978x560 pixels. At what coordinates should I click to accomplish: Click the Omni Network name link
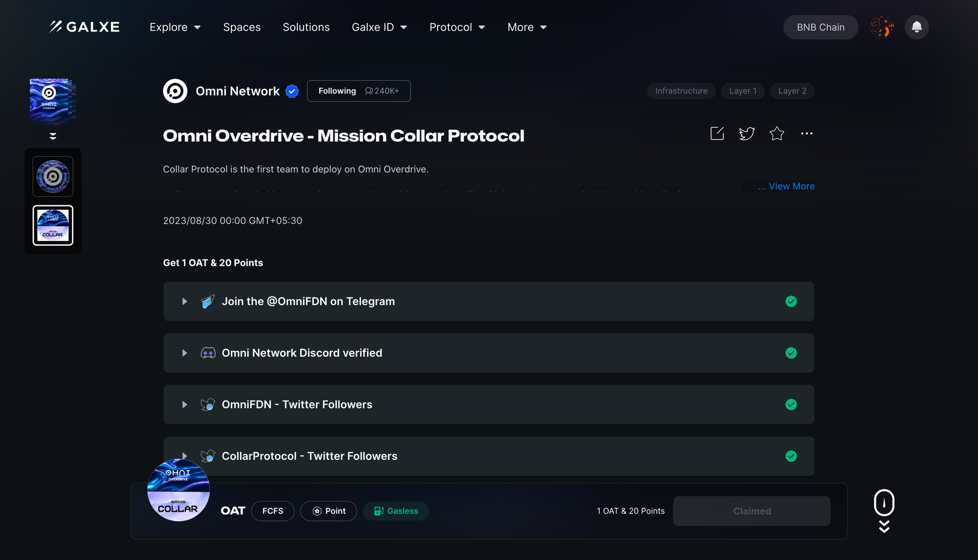pyautogui.click(x=238, y=91)
